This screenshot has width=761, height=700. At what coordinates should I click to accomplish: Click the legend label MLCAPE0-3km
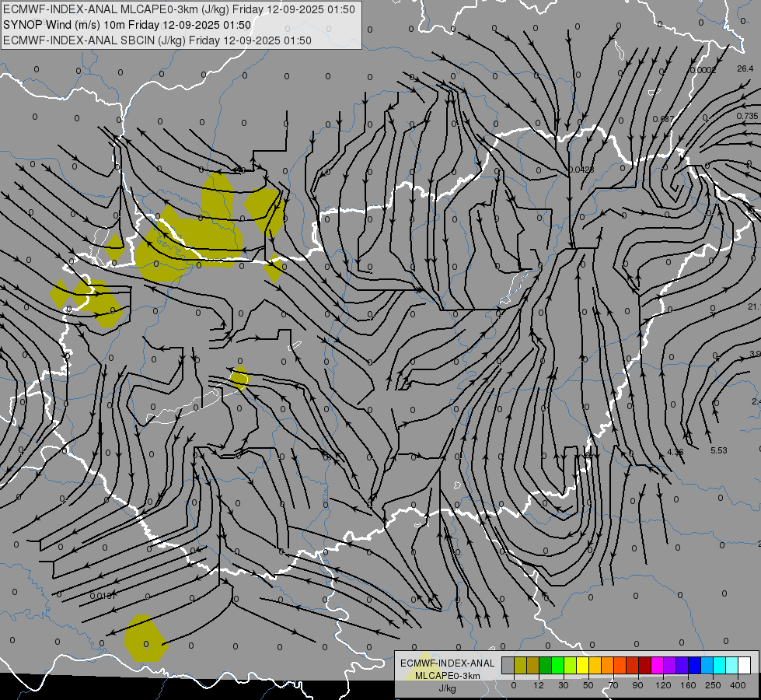[x=448, y=676]
